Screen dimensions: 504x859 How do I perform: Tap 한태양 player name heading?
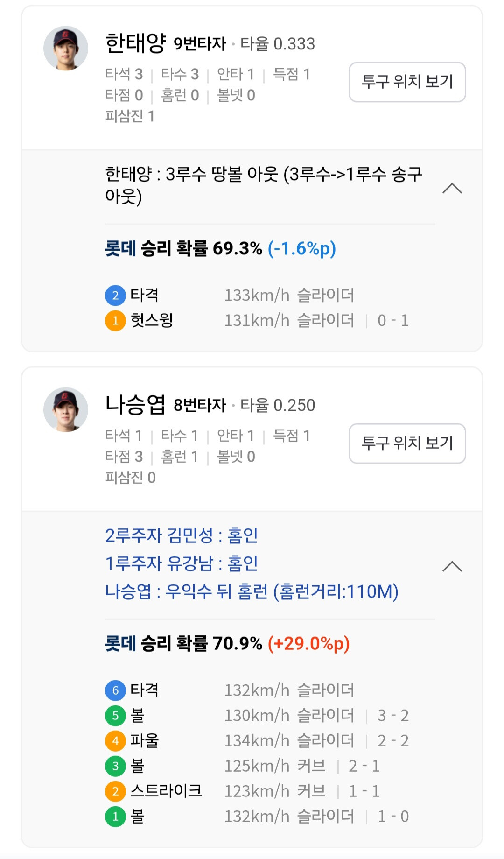tap(135, 43)
